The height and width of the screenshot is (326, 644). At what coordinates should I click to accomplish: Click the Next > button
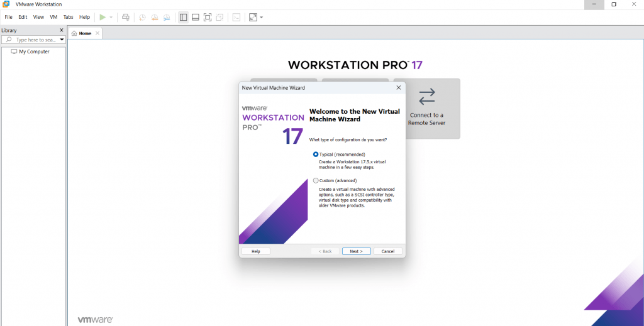[x=356, y=251]
